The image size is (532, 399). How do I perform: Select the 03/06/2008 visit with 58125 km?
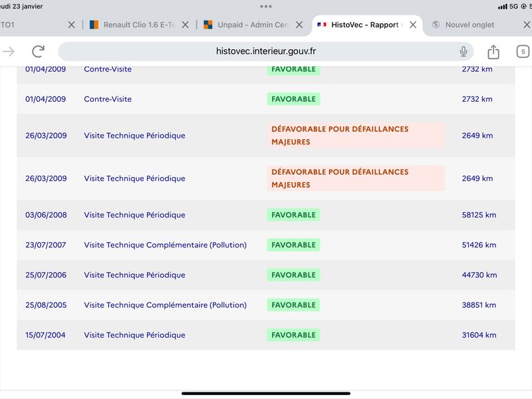pyautogui.click(x=265, y=215)
